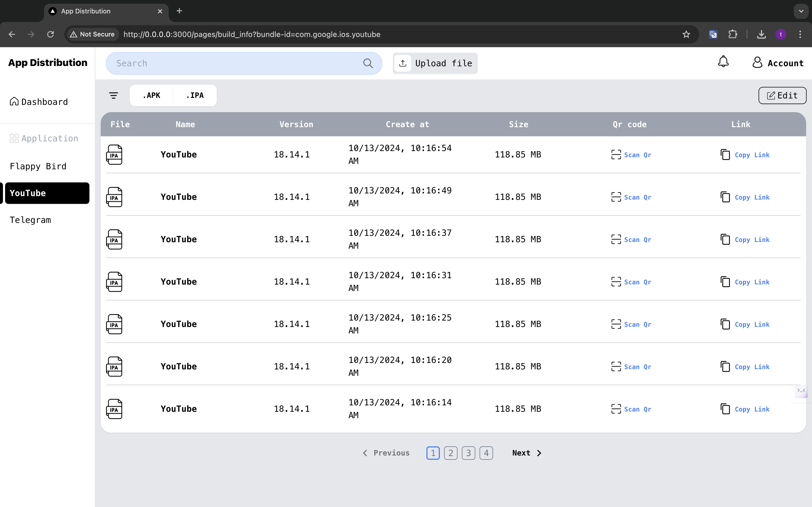The image size is (812, 507).
Task: Click the search magnifier icon
Action: tap(368, 63)
